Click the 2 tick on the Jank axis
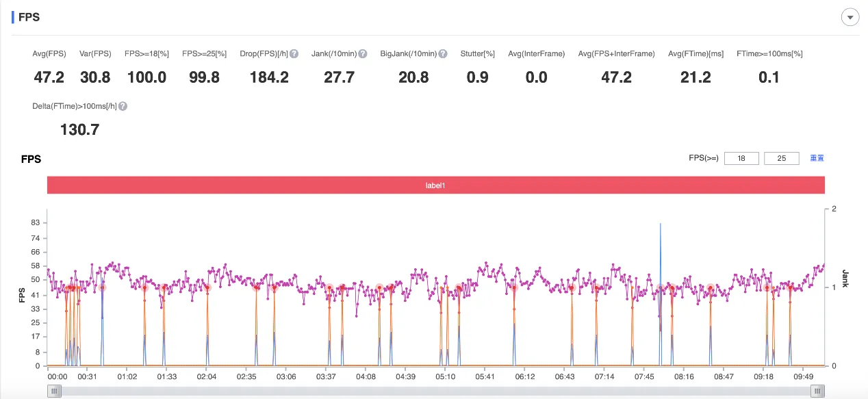Viewport: 868px width, 399px height. (833, 209)
